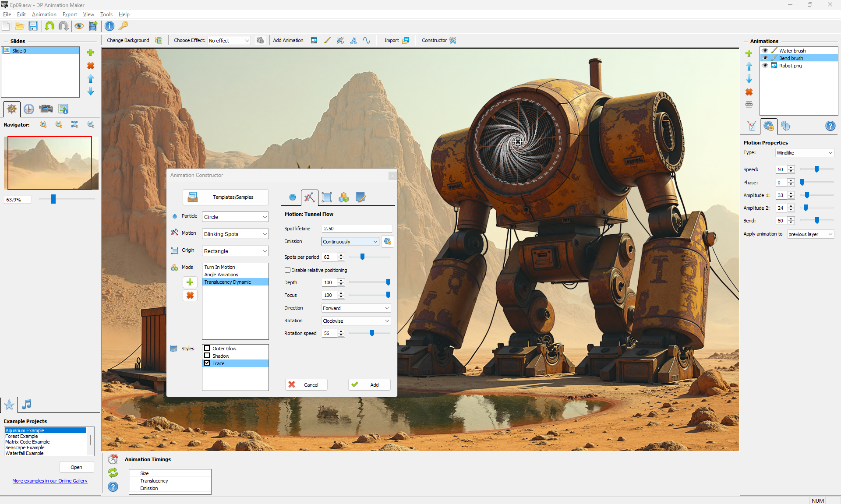The image size is (841, 504).
Task: Click zoom-in magnifier in Navigator
Action: tap(43, 124)
